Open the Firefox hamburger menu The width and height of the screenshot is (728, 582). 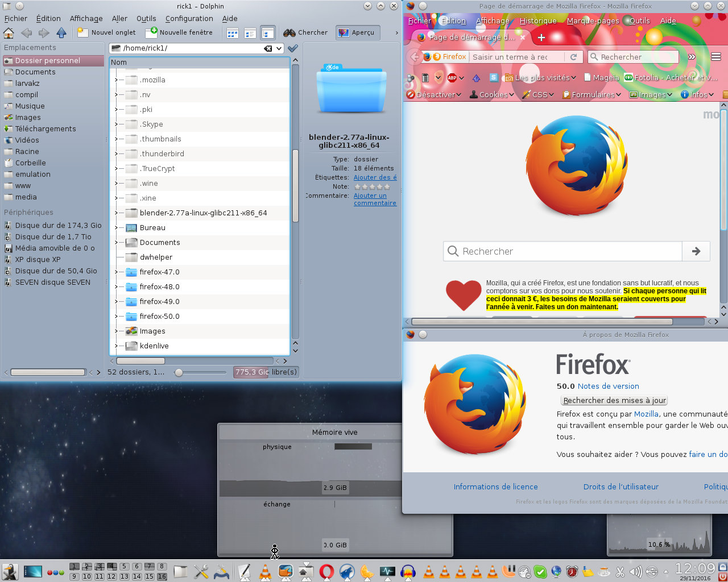tap(716, 57)
